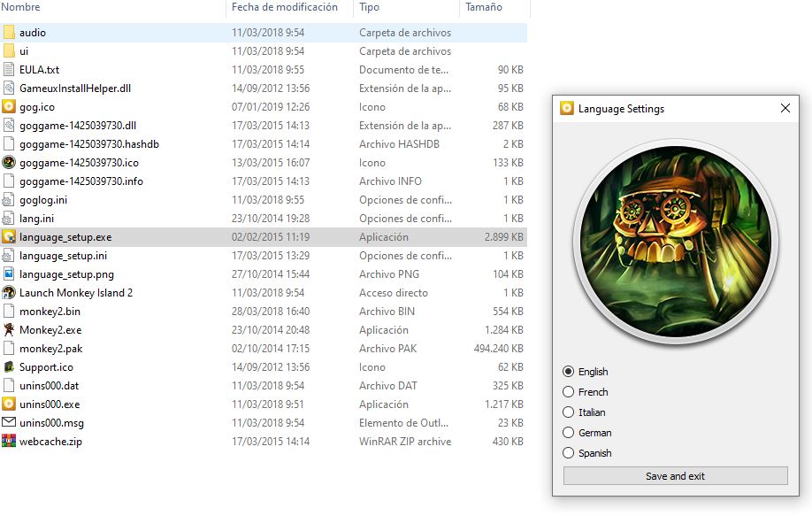Select the German radio button
This screenshot has height=516, width=812.
568,433
